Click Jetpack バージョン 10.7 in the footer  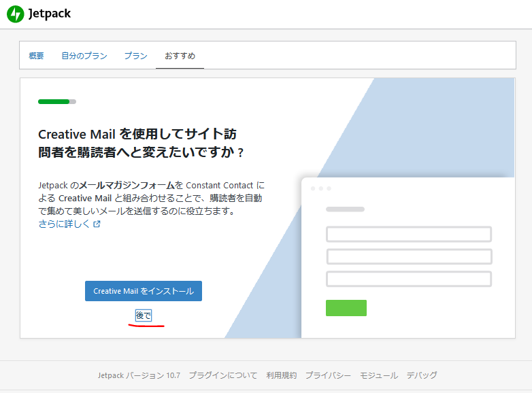point(138,375)
